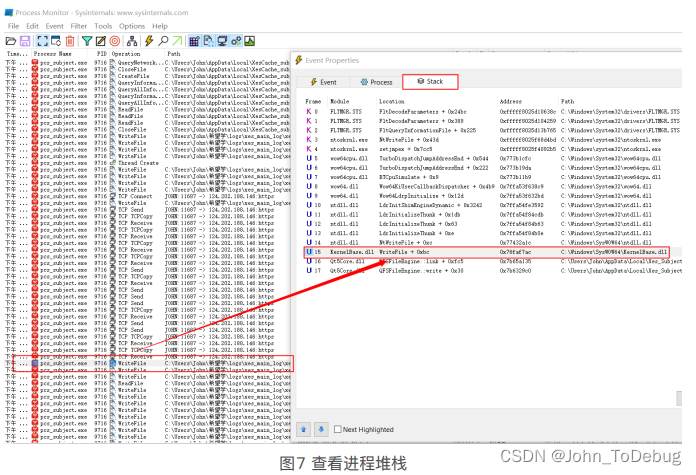The width and height of the screenshot is (696, 475).
Task: Open the Options menu
Action: click(132, 26)
